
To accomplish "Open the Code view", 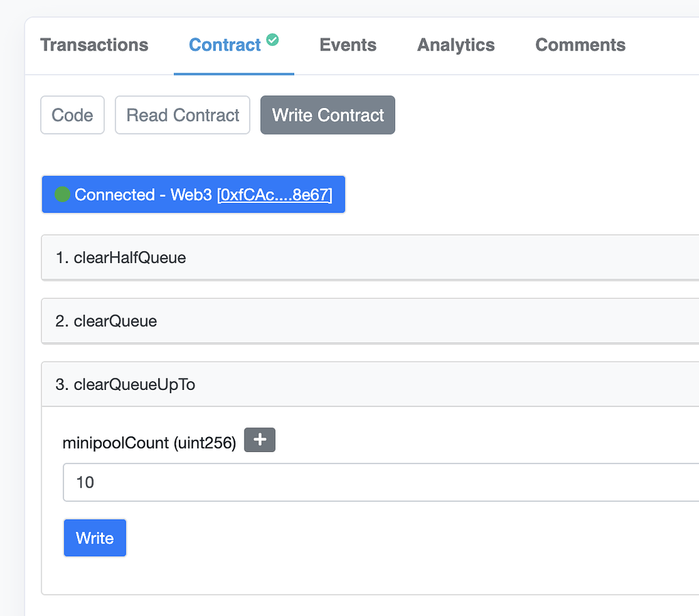I will pos(72,115).
